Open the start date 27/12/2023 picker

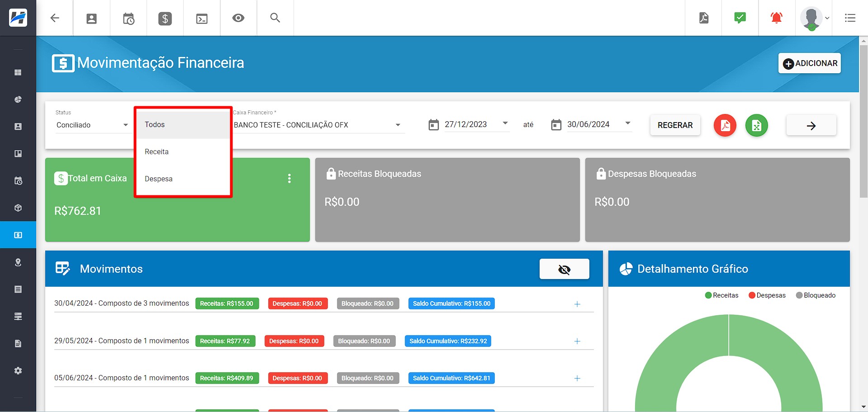coord(477,124)
